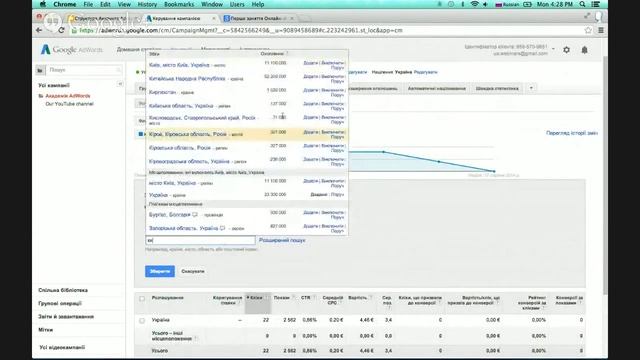Open the Chrome hamburger menu

601,30
